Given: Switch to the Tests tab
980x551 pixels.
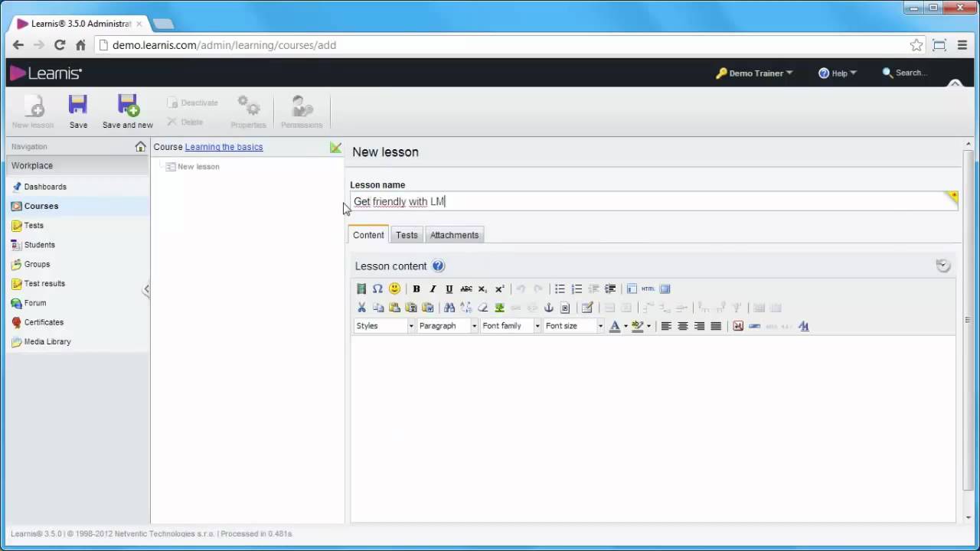Looking at the screenshot, I should (x=407, y=235).
